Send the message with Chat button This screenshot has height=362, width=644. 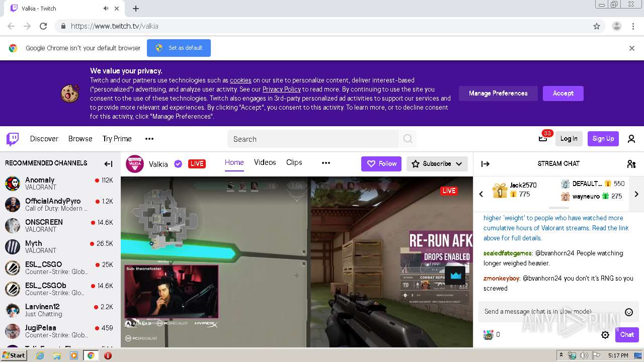pos(627,335)
